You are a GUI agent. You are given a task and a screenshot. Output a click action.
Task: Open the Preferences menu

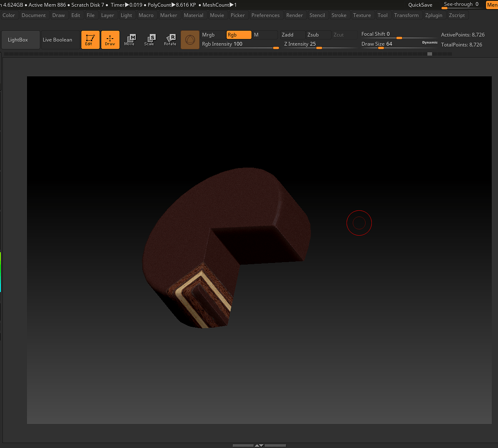tap(266, 15)
